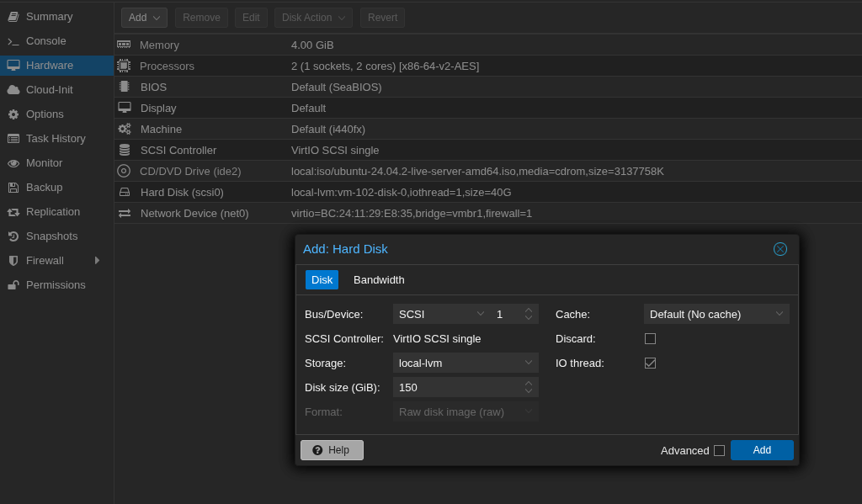Image resolution: width=862 pixels, height=504 pixels.
Task: Click the CD/DVD Drive disc icon
Action: point(124,171)
